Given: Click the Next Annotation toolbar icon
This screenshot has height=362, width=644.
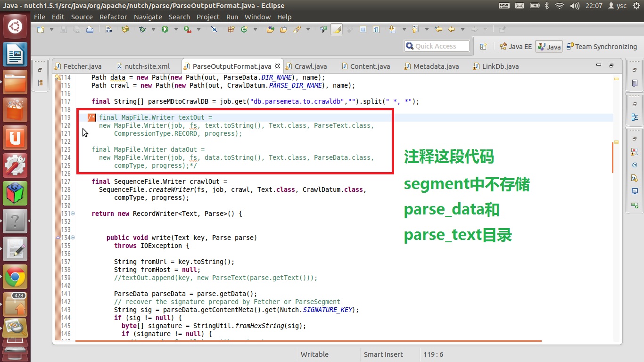Looking at the screenshot, I should click(x=392, y=29).
